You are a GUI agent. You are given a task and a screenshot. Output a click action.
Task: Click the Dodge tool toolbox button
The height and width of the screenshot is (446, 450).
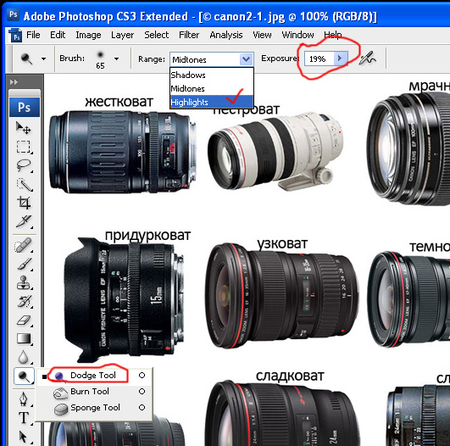tap(24, 376)
